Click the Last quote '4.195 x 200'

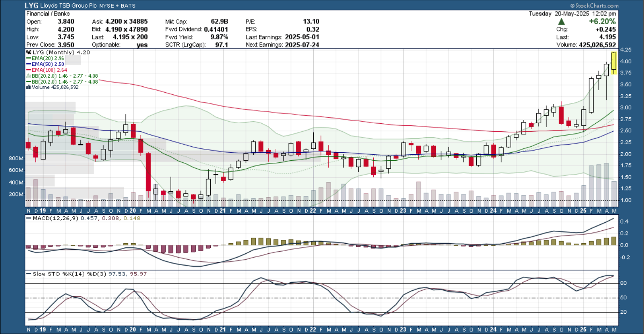130,37
